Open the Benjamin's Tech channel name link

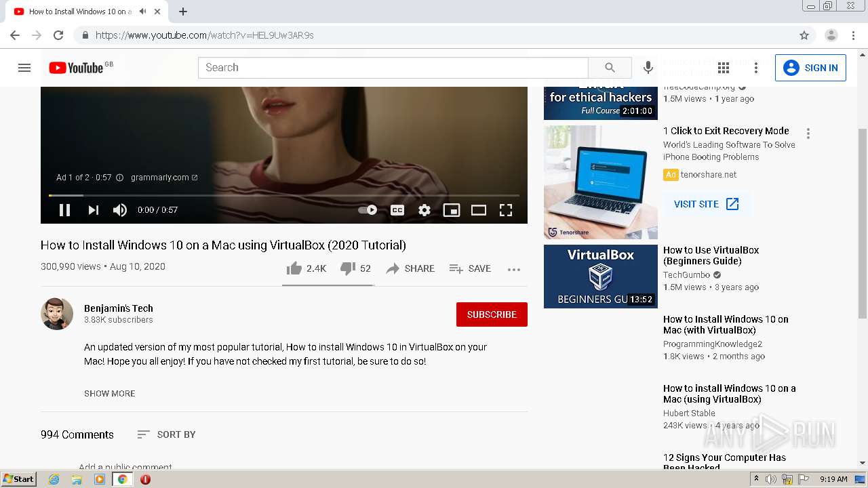pos(119,308)
